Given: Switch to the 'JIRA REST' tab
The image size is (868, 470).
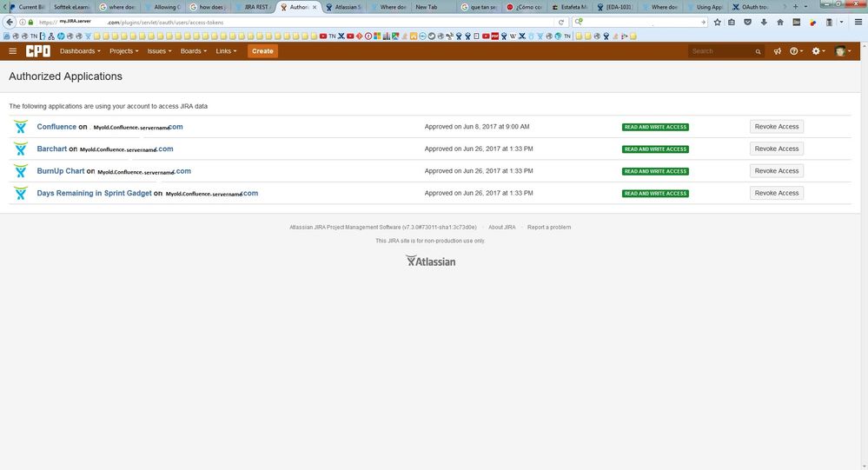Looking at the screenshot, I should [x=252, y=7].
